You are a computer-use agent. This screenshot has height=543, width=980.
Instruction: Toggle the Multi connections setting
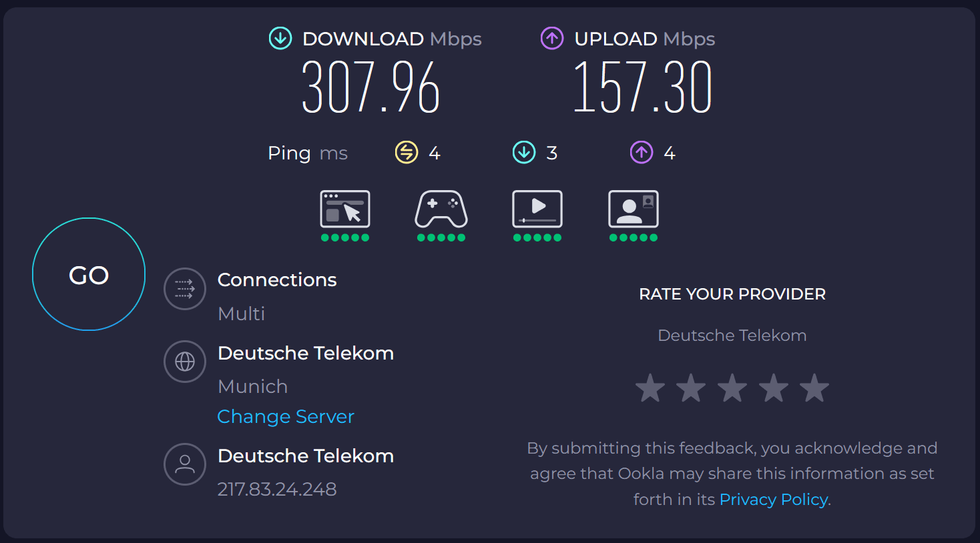pos(242,314)
